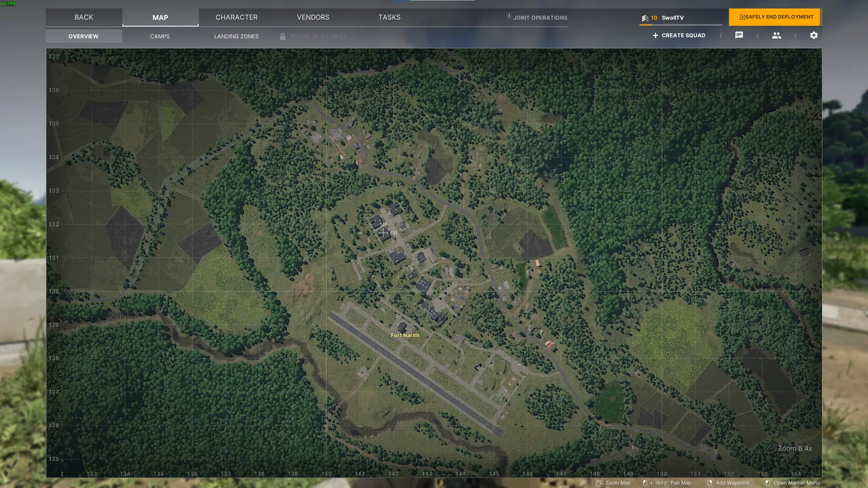The height and width of the screenshot is (488, 868).
Task: Switch to the Tasks tab
Action: click(x=389, y=17)
